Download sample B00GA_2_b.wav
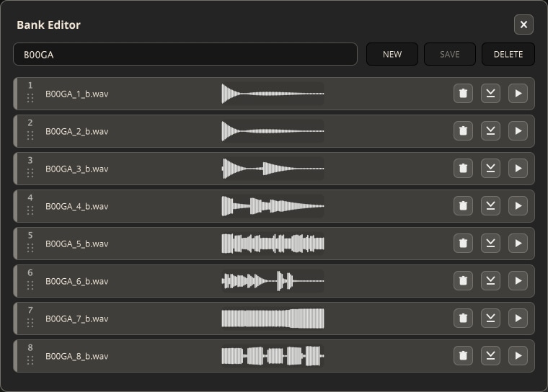Screen dimensions: 548x392 coord(490,130)
